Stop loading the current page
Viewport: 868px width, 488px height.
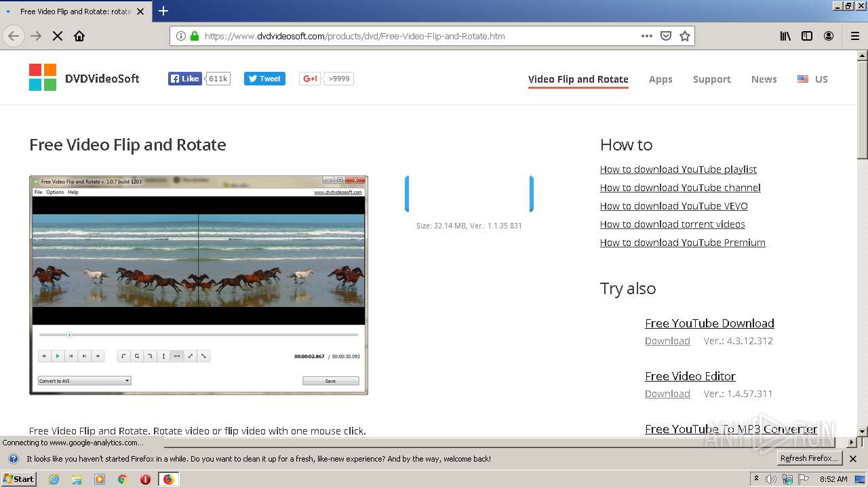click(x=58, y=36)
